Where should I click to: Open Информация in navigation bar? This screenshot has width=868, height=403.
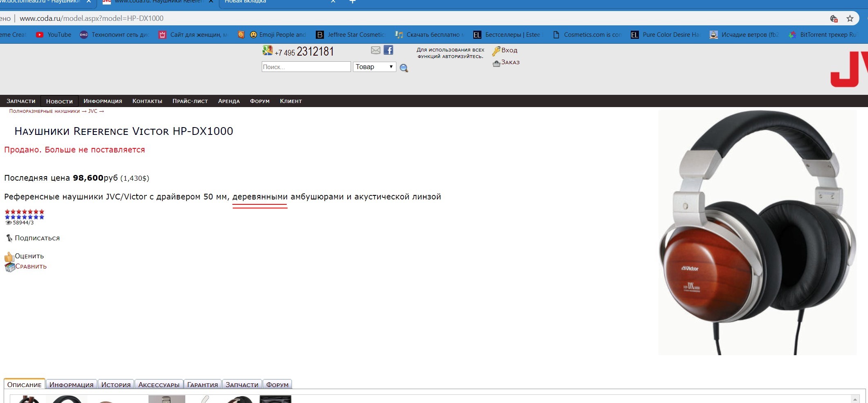click(103, 101)
